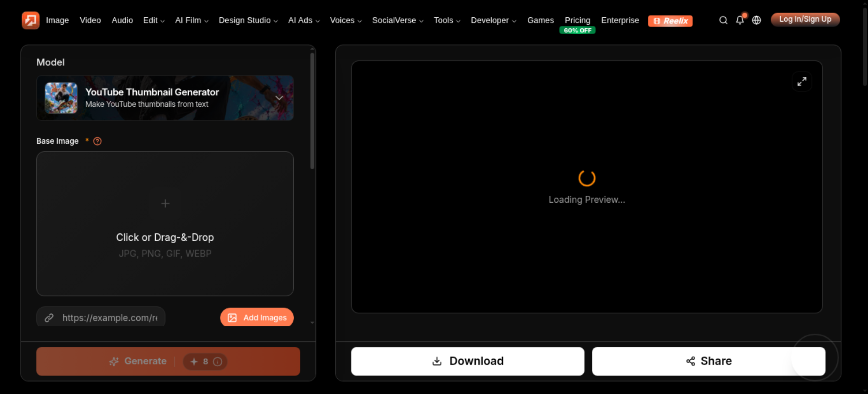Click the Drag-&-Drop upload area

click(165, 224)
